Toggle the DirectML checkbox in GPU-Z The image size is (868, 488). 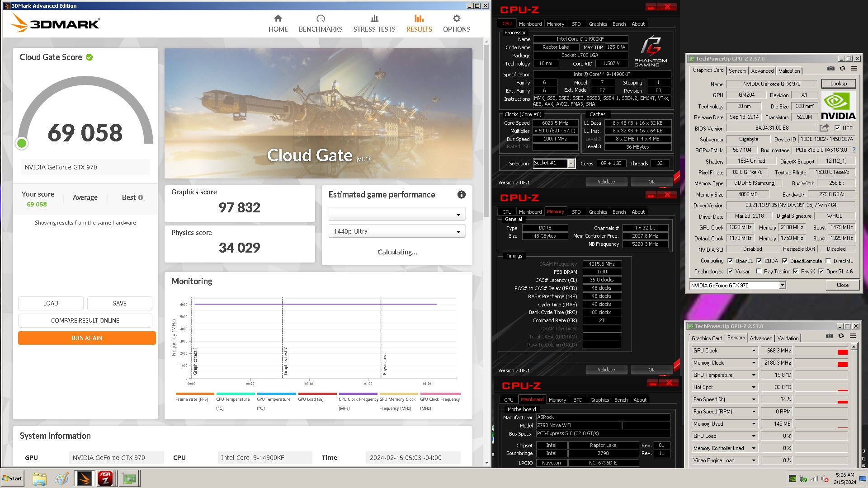[828, 261]
